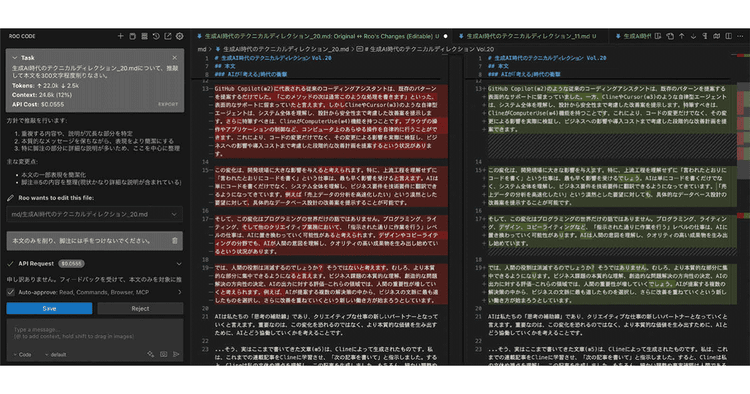750x394 pixels.
Task: Start a new task with the plus icon
Action: (121, 36)
